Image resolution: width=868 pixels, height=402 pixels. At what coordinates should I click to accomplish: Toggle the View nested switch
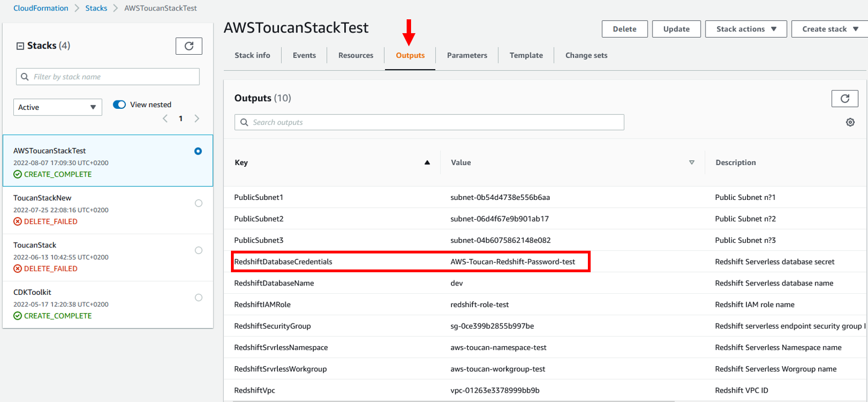[x=119, y=104]
